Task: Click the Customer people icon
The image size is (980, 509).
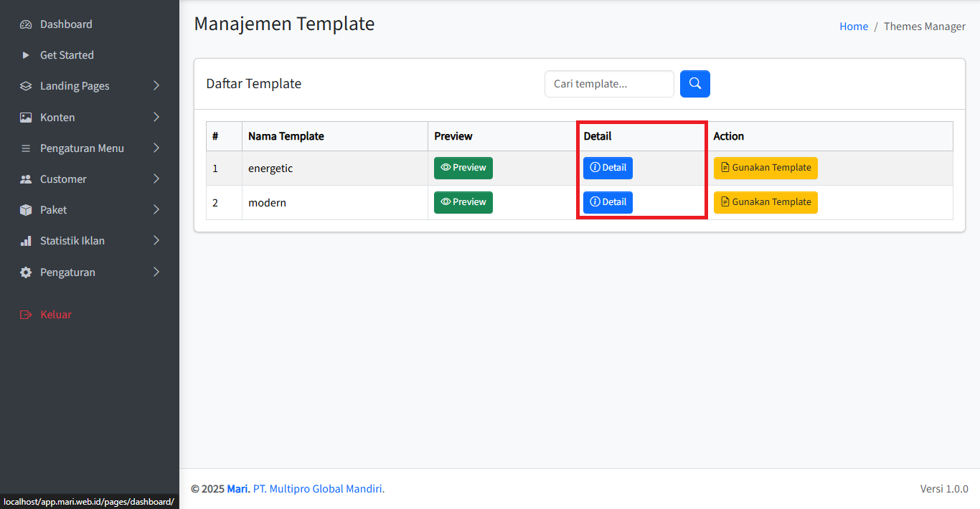Action: (26, 179)
